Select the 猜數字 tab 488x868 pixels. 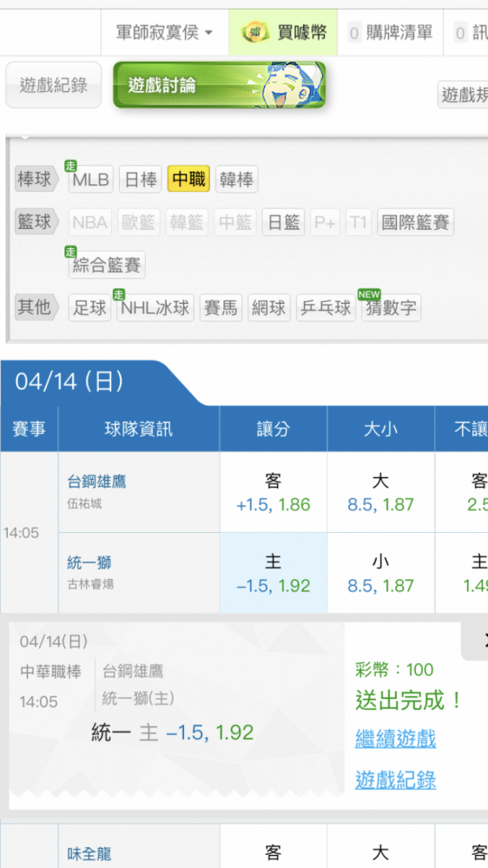pyautogui.click(x=392, y=307)
